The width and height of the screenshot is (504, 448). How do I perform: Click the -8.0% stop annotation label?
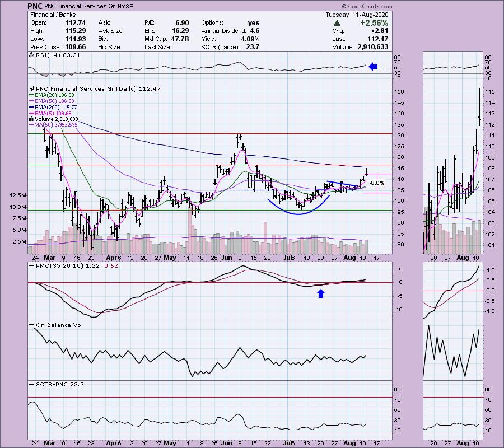(x=377, y=183)
